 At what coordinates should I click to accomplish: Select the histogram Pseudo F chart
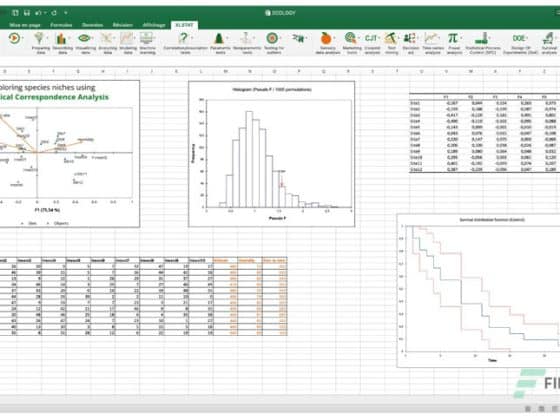271,154
